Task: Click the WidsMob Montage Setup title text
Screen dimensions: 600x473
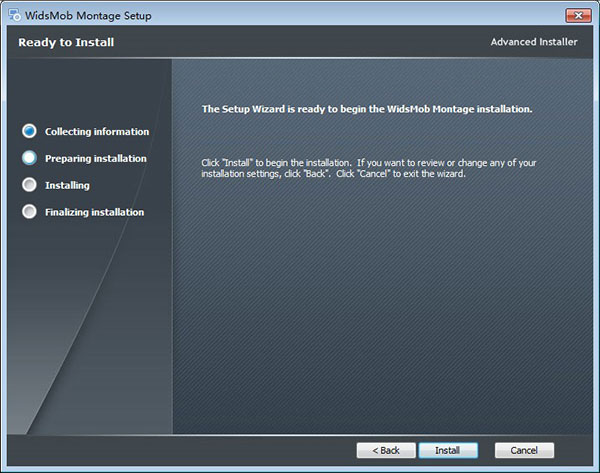Action: coord(88,16)
